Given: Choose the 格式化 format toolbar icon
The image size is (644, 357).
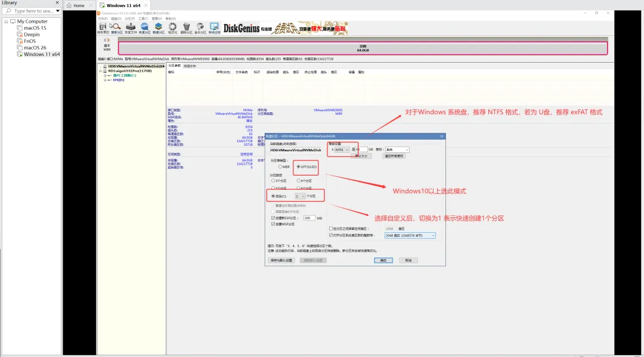Looking at the screenshot, I should (x=172, y=27).
